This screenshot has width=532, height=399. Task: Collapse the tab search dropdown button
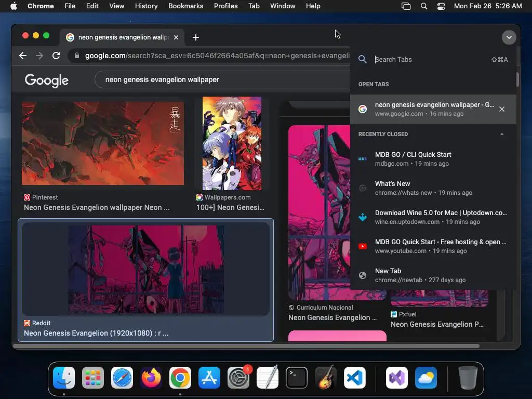pyautogui.click(x=509, y=37)
